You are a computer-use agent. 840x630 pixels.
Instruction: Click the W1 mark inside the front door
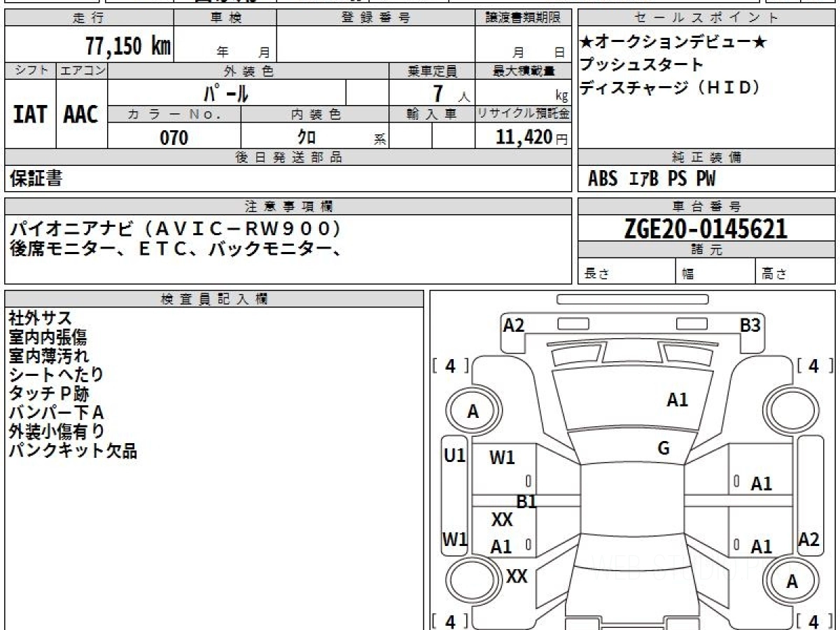click(502, 458)
